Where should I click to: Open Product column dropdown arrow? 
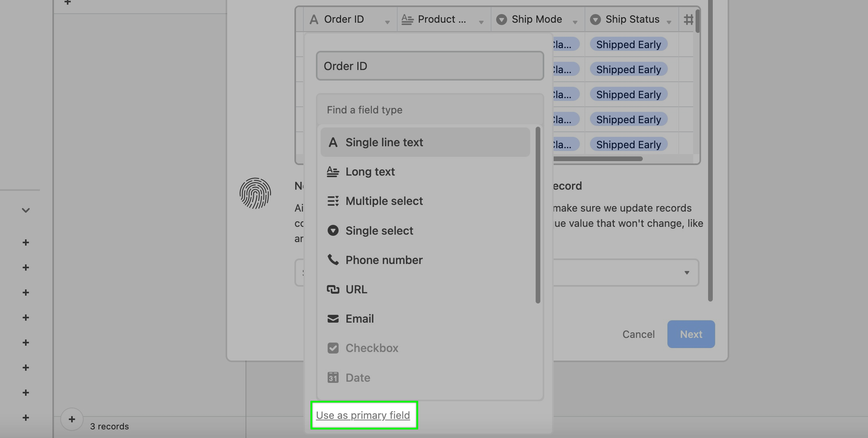click(481, 22)
